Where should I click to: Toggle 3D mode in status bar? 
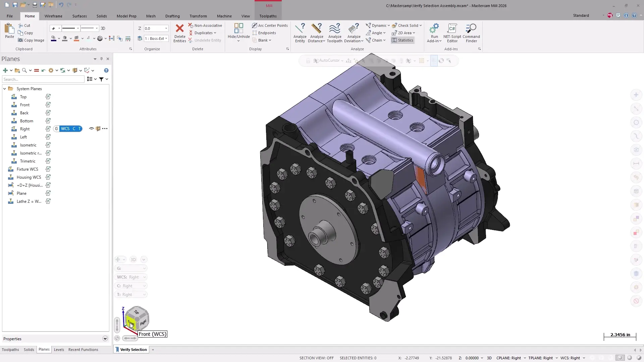pyautogui.click(x=489, y=358)
